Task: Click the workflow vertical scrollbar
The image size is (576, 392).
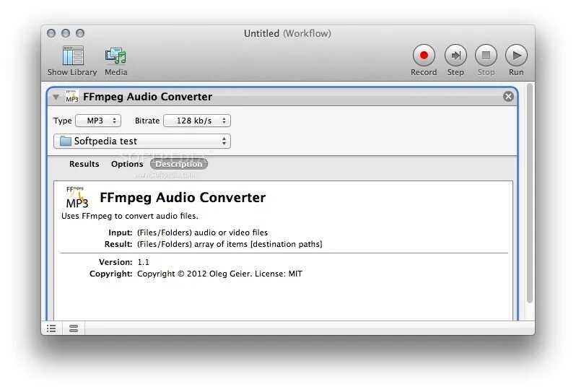Action: 529,193
